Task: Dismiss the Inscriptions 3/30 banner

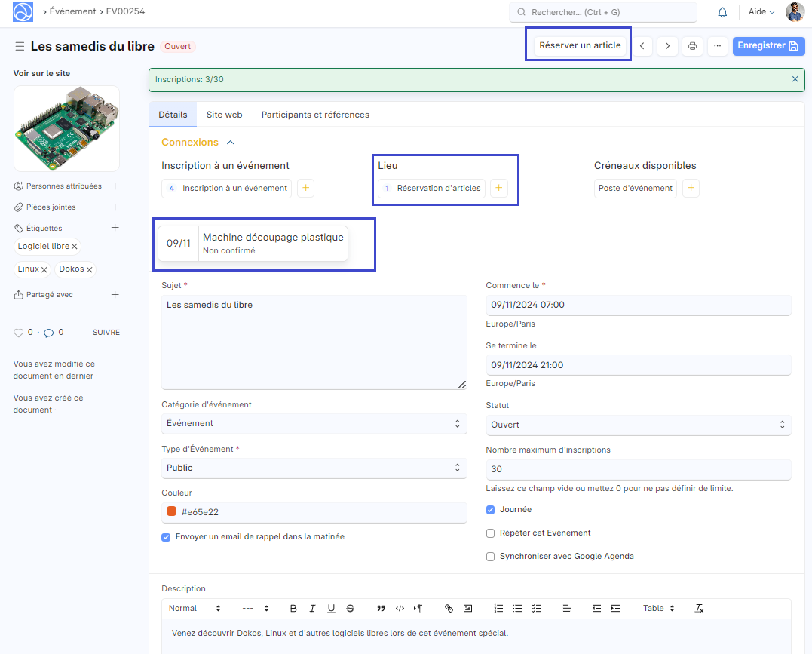Action: 795,79
